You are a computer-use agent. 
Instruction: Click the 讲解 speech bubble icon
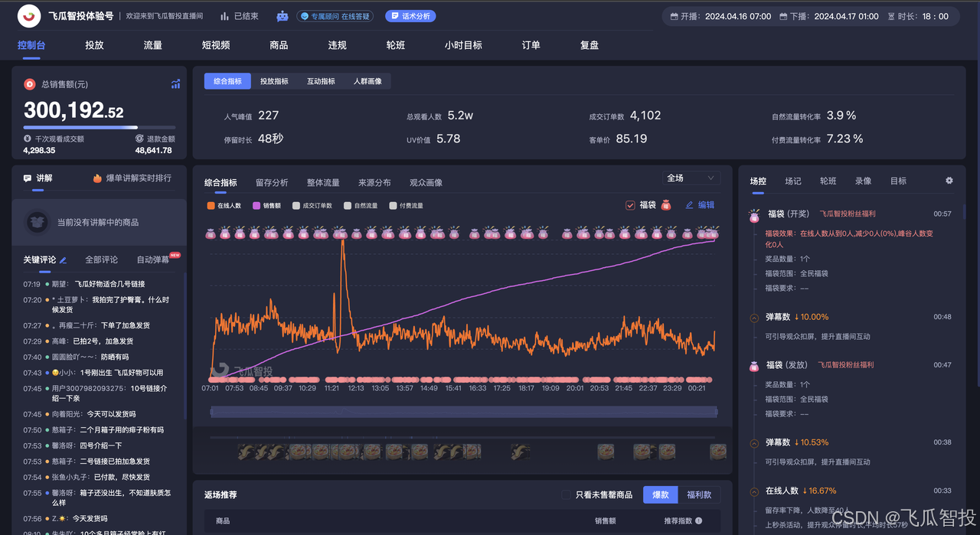[28, 178]
